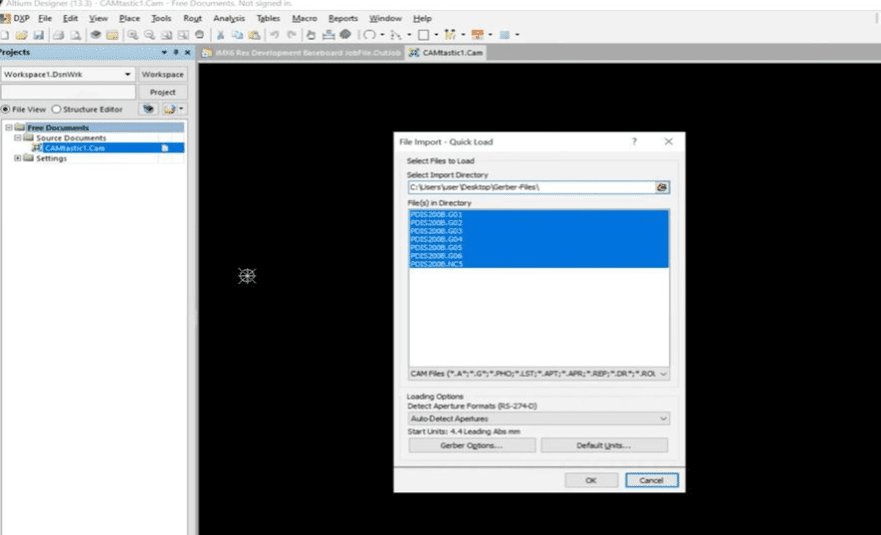This screenshot has width=881, height=535.
Task: Click the Copy toolbar icon
Action: point(237,35)
